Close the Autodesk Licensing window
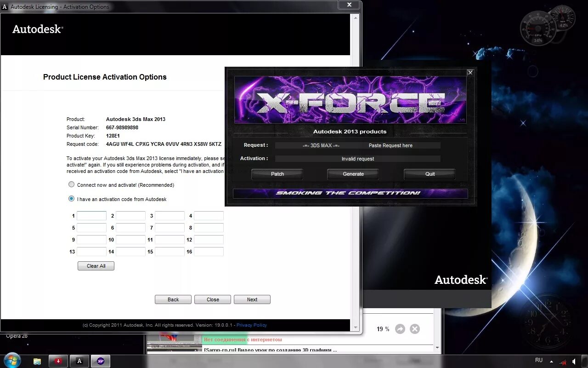588x368 pixels. (x=349, y=5)
